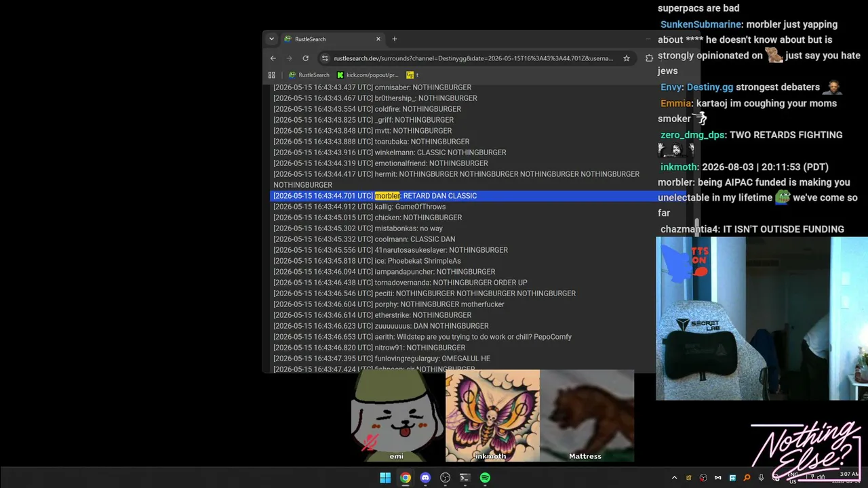This screenshot has height=488, width=868.
Task: Click the mvtt log entry
Action: click(362, 131)
